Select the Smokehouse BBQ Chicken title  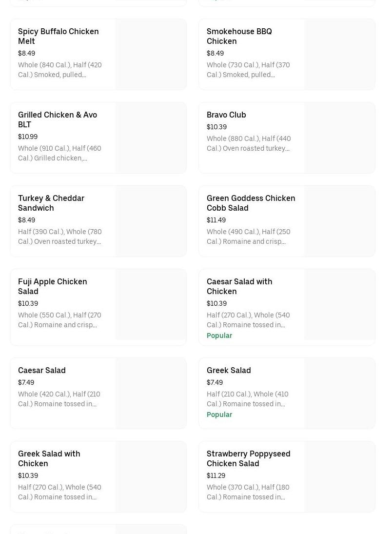(x=239, y=36)
